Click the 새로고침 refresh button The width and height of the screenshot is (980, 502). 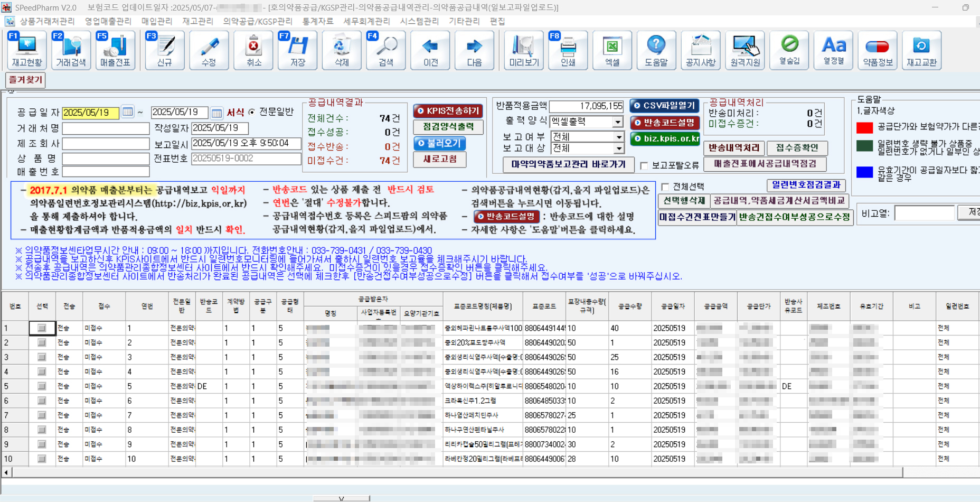pos(440,159)
